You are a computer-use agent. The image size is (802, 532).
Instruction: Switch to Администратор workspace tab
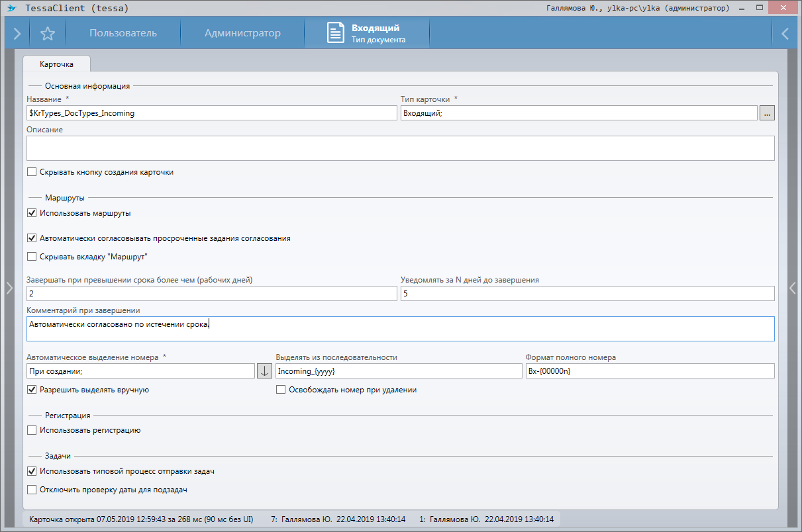[242, 33]
